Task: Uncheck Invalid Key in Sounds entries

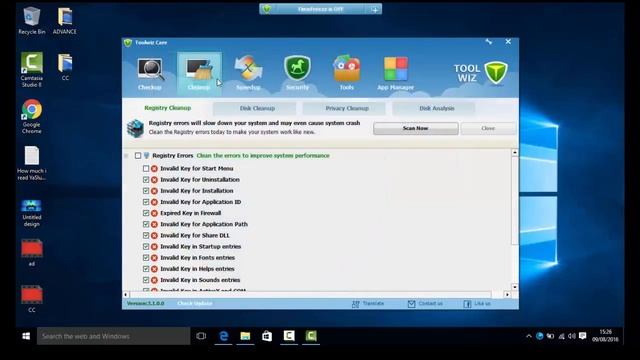Action: point(146,280)
